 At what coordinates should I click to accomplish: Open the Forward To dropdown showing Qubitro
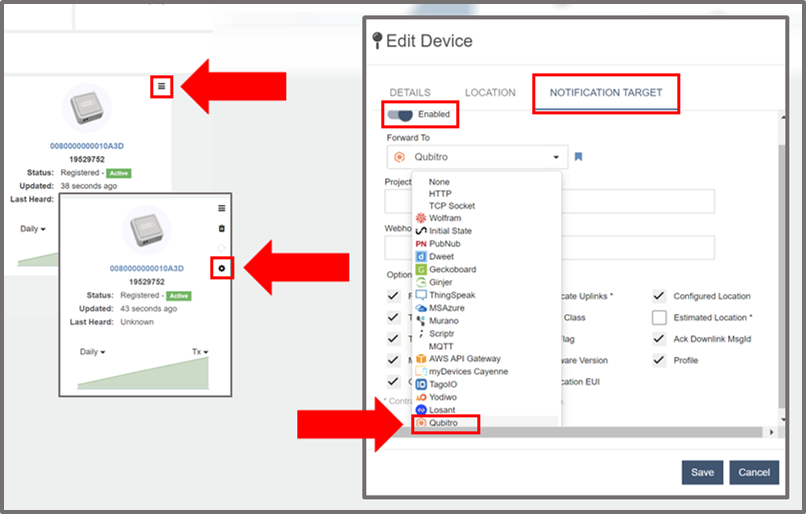[477, 157]
